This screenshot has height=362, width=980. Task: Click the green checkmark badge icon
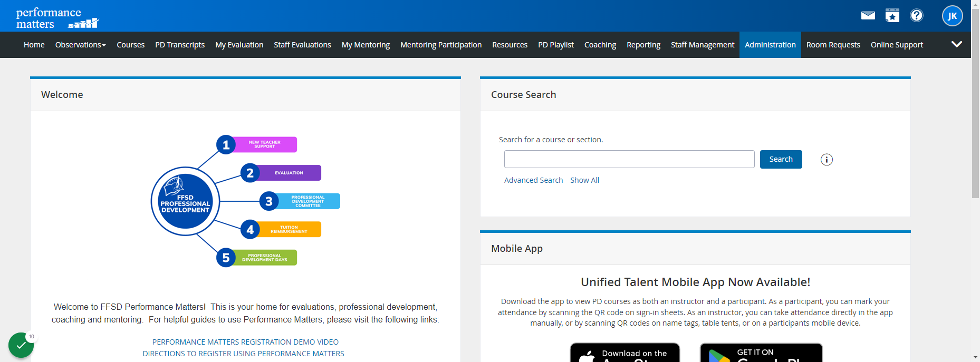pyautogui.click(x=21, y=345)
